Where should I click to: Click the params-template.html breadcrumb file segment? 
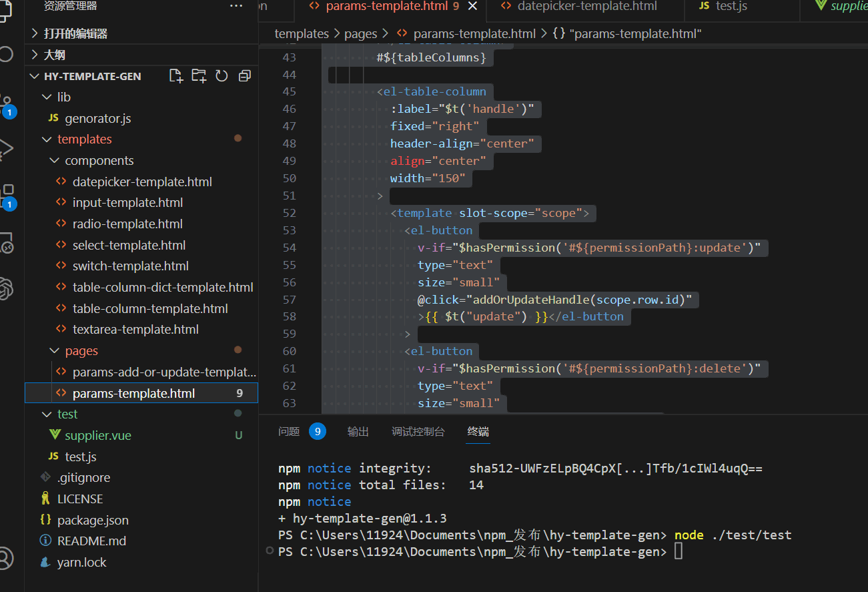click(x=466, y=33)
